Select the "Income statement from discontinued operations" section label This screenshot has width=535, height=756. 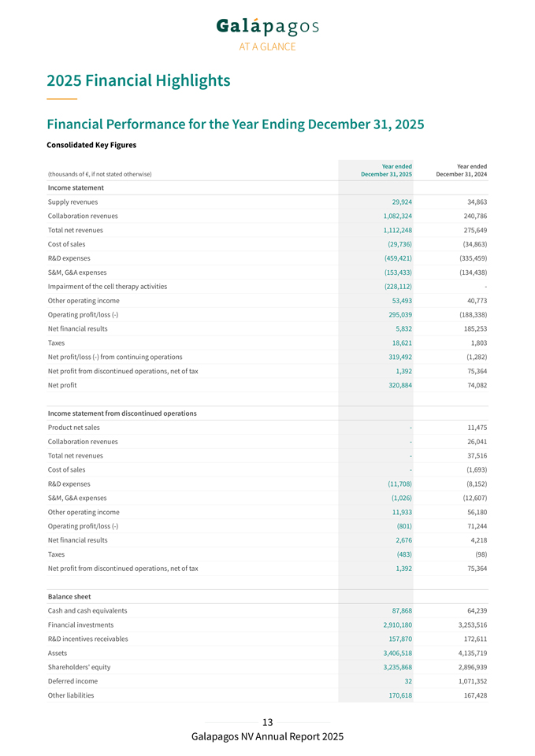(122, 413)
